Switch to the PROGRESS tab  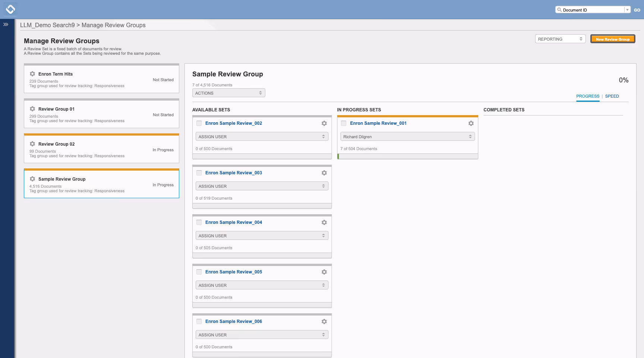coord(588,96)
